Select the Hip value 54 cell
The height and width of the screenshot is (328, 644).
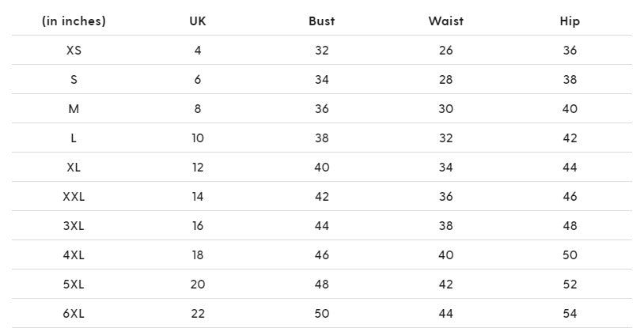click(570, 314)
